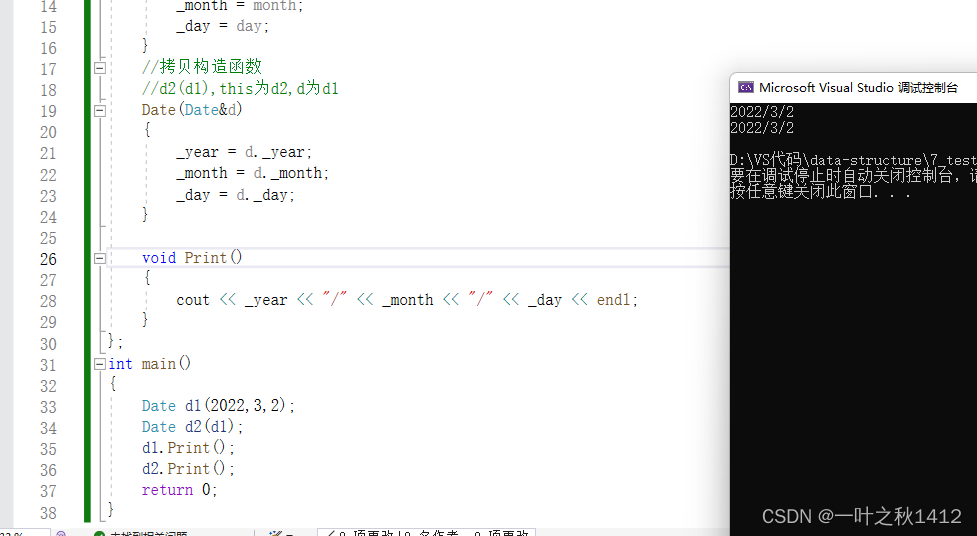Viewport: 977px width, 536px height.
Task: Collapse the int main() function
Action: 100,364
